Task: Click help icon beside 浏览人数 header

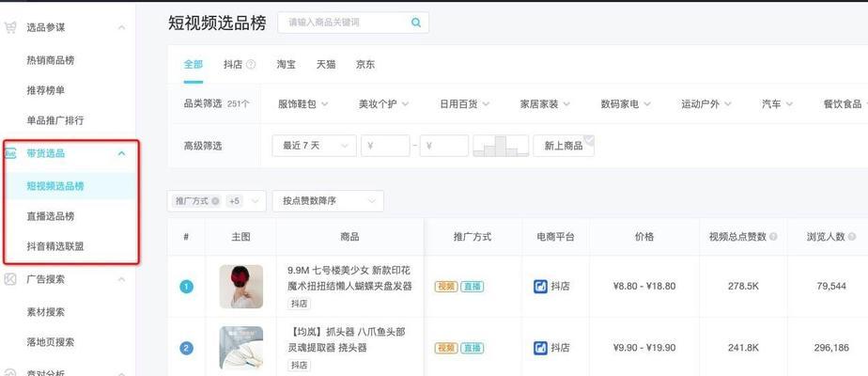Action: coord(852,237)
